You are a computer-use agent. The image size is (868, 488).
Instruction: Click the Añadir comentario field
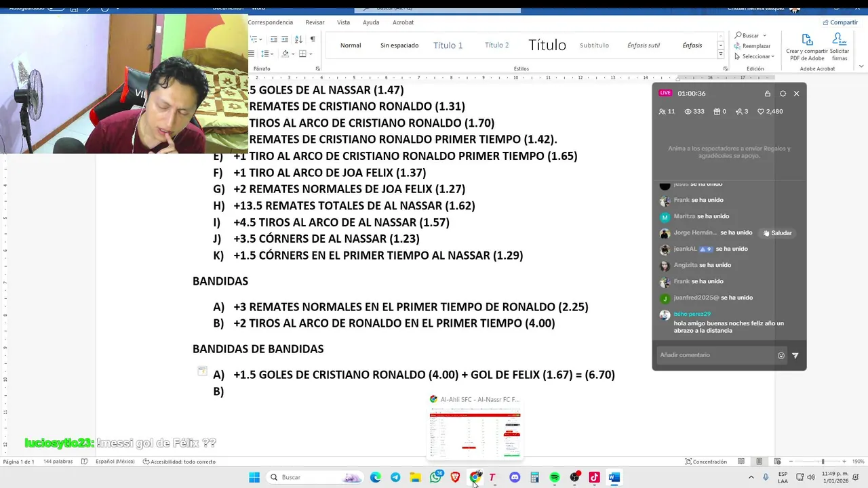tap(715, 355)
